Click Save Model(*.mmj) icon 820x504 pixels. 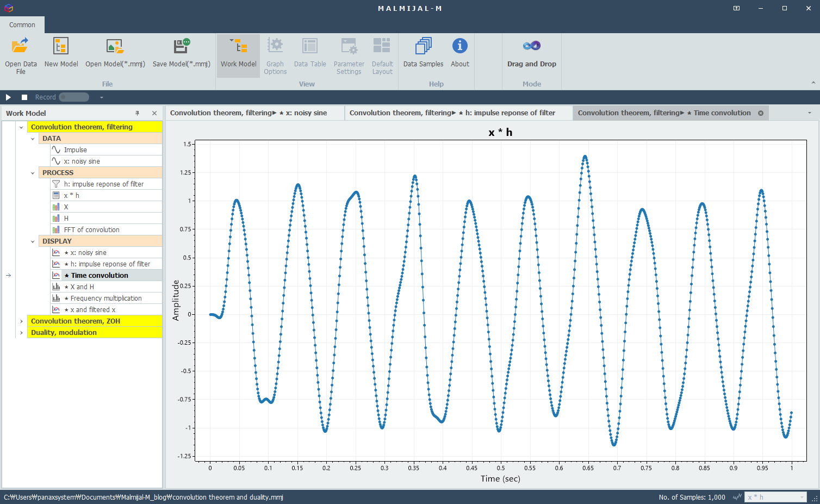coord(181,46)
